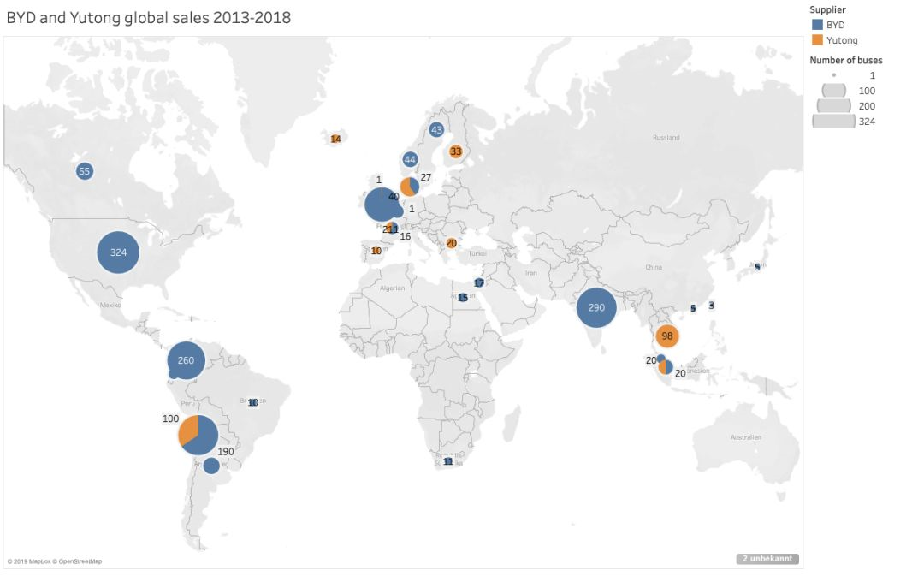The image size is (924, 576).
Task: Click the size legend entry for 1
Action: tap(853, 75)
